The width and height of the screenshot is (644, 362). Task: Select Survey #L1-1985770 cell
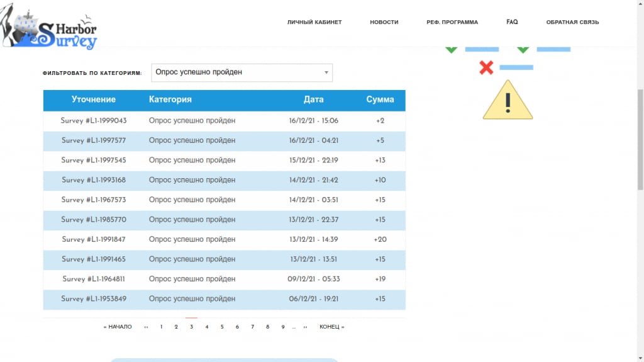tap(94, 220)
